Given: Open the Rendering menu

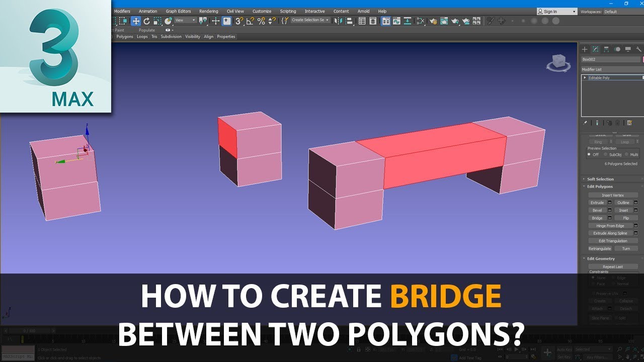Looking at the screenshot, I should click(209, 11).
